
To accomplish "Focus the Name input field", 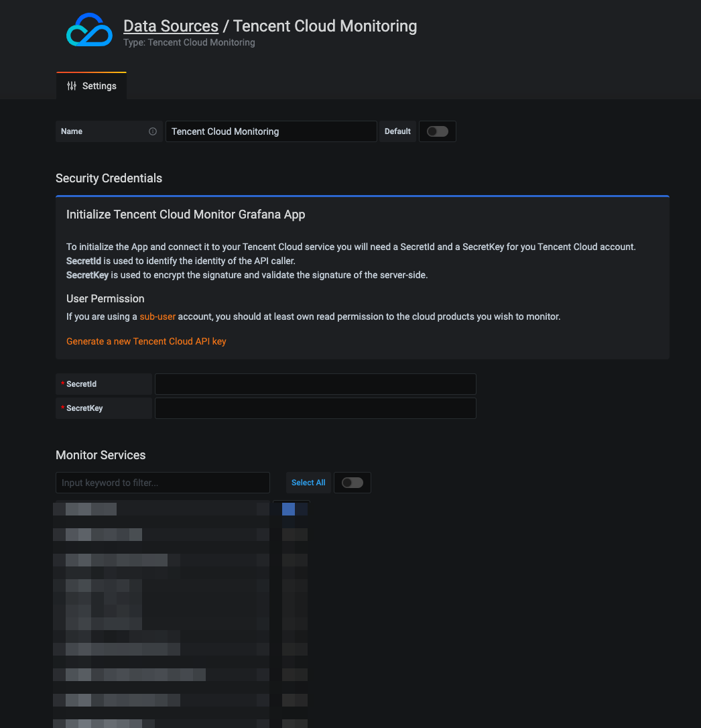I will pyautogui.click(x=271, y=131).
